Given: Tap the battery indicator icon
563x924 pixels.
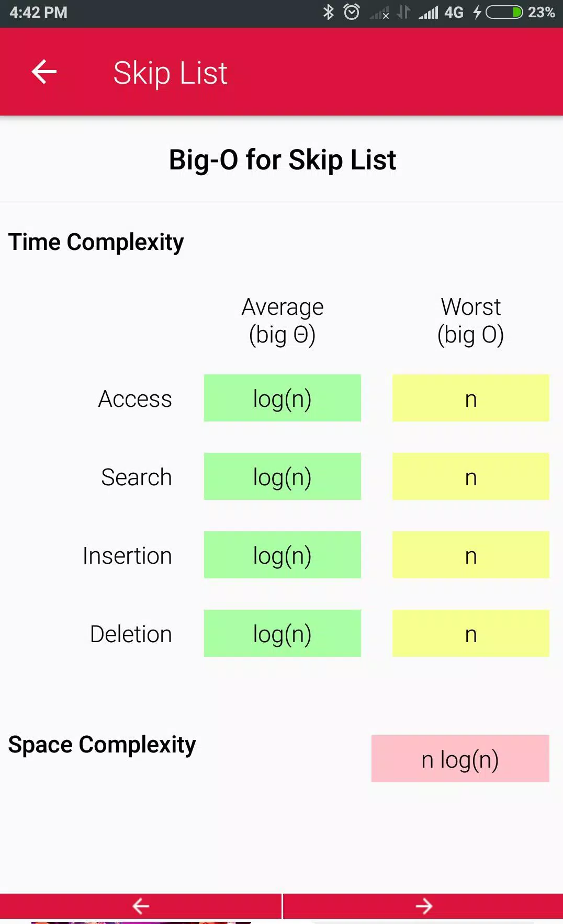Looking at the screenshot, I should 504,12.
